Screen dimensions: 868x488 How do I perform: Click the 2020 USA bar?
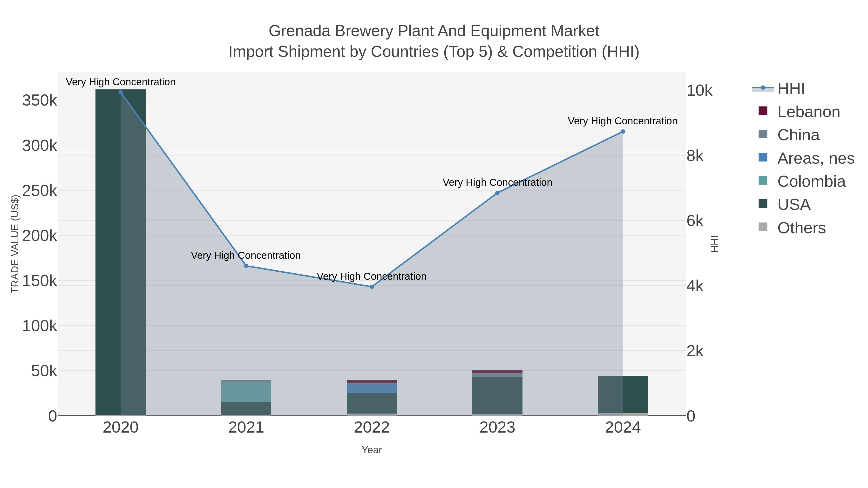click(x=121, y=252)
